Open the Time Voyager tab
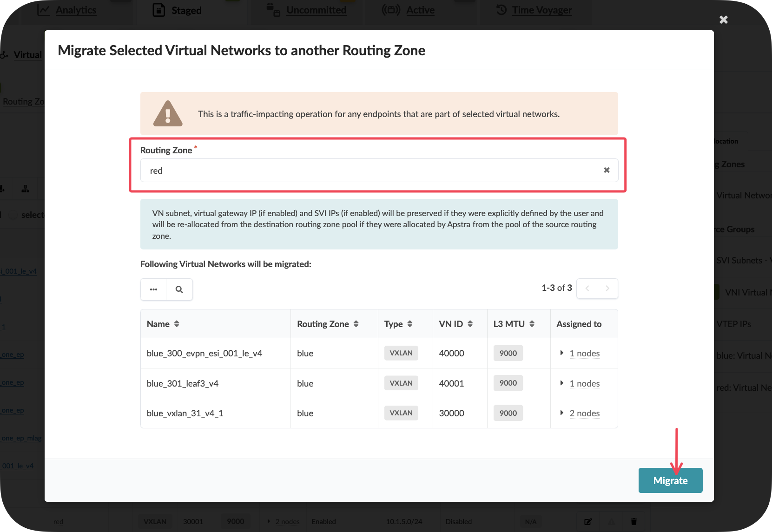Screen dimensions: 772x532 tap(541, 10)
